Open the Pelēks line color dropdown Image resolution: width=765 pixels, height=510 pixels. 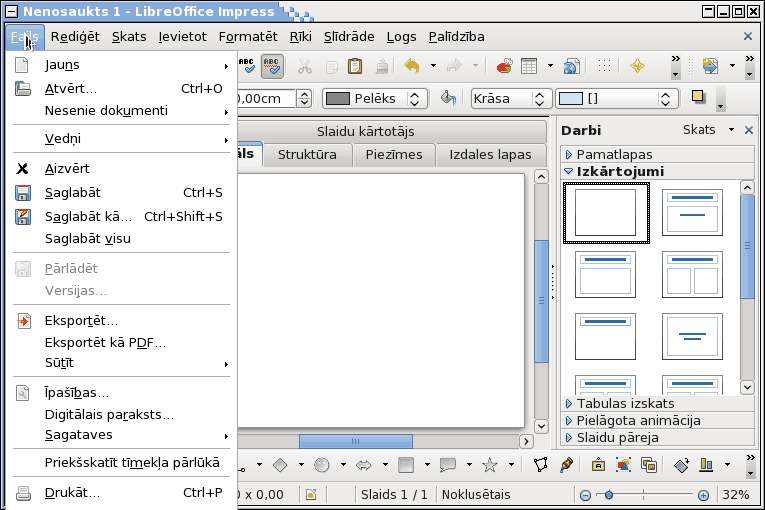375,99
